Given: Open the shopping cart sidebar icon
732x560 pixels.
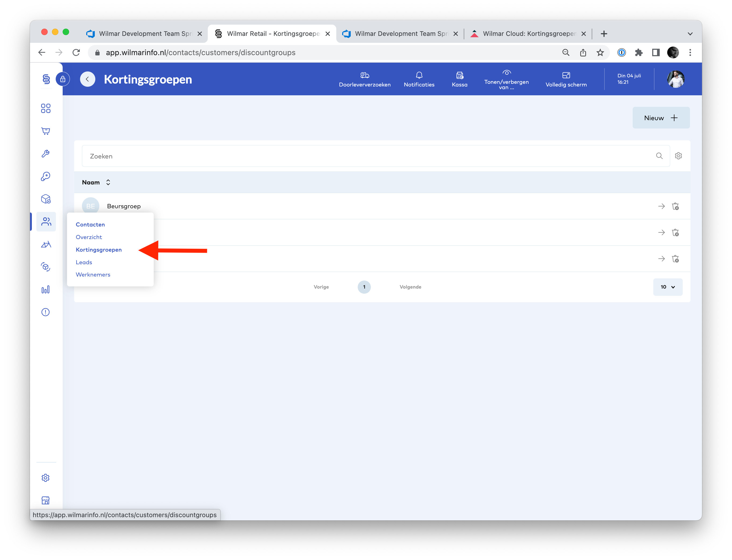Looking at the screenshot, I should (46, 131).
